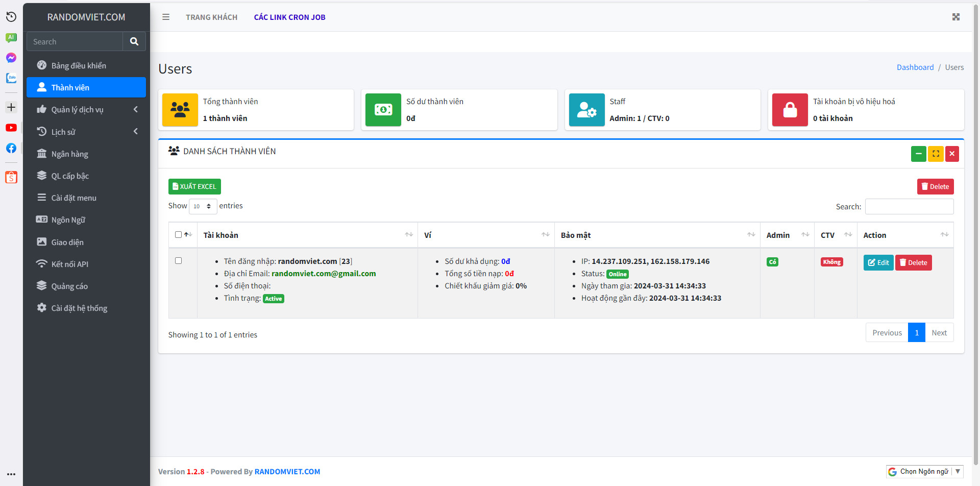This screenshot has width=980, height=486.
Task: Open the Facebook sidebar icon
Action: 11,148
